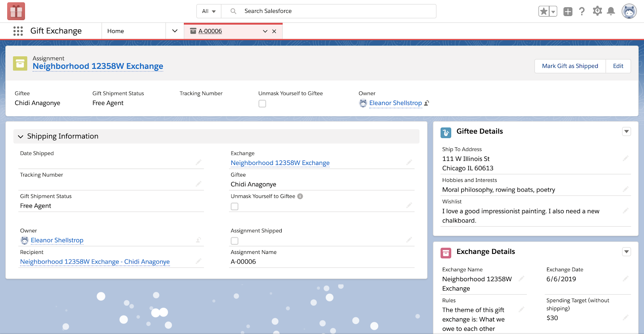Viewport: 644px width, 334px height.
Task: Open the Recipient Chidi Anagonye link
Action: tap(95, 262)
